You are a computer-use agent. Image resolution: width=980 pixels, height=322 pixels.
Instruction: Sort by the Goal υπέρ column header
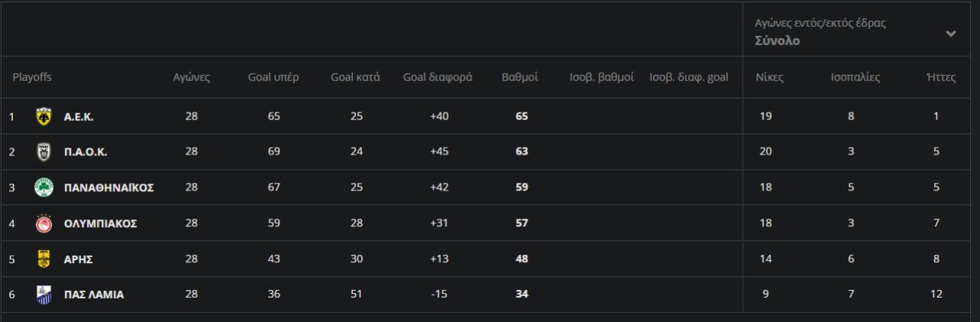273,77
